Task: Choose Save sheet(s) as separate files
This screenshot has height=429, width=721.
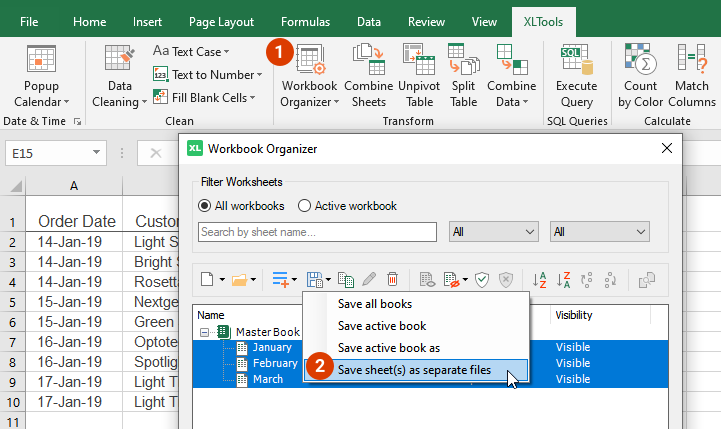Action: coord(416,370)
